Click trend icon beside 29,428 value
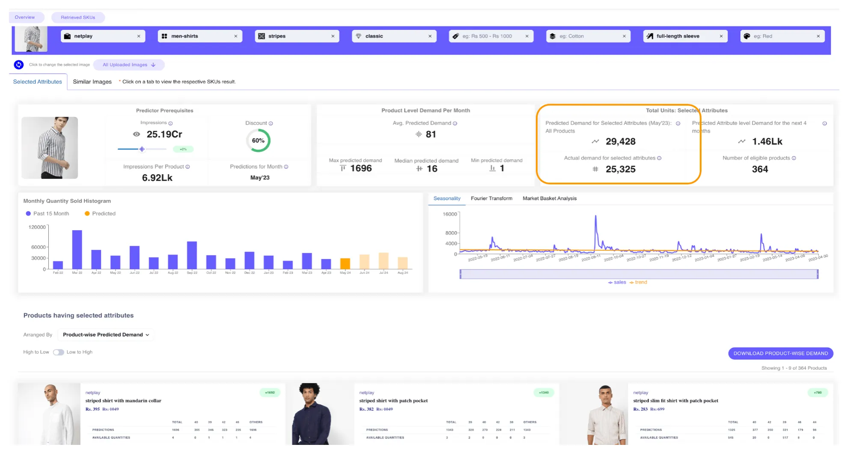This screenshot has width=868, height=468. [595, 141]
